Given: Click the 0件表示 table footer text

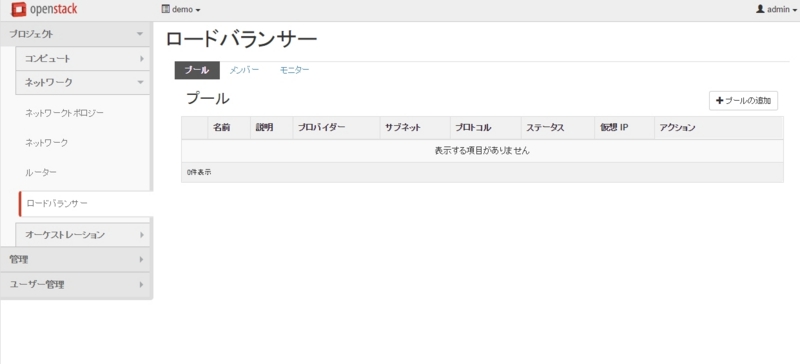Looking at the screenshot, I should tap(199, 173).
